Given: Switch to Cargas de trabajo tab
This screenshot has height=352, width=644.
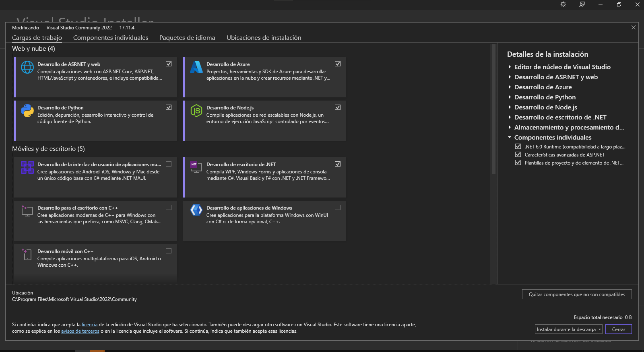Looking at the screenshot, I should pos(37,37).
